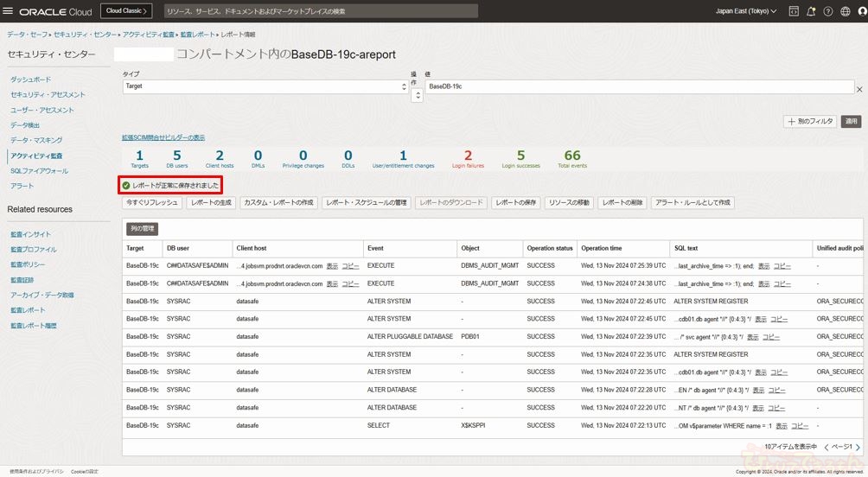Click コピー for SQL text in 07:22:39 row
Image resolution: width=868 pixels, height=477 pixels.
click(x=771, y=337)
